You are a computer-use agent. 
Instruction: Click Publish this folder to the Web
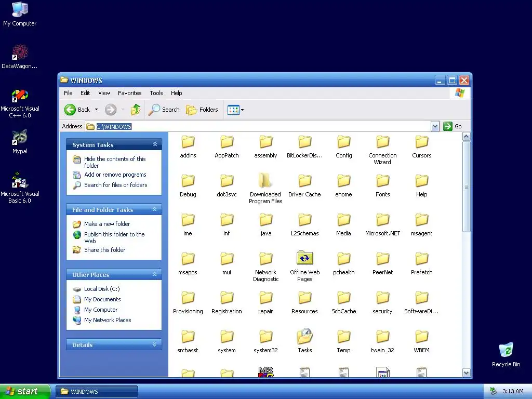tap(114, 237)
